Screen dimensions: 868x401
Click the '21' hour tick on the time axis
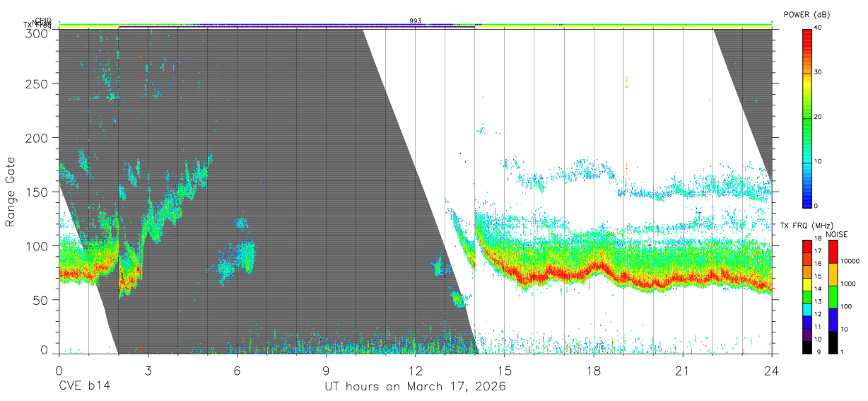[682, 371]
